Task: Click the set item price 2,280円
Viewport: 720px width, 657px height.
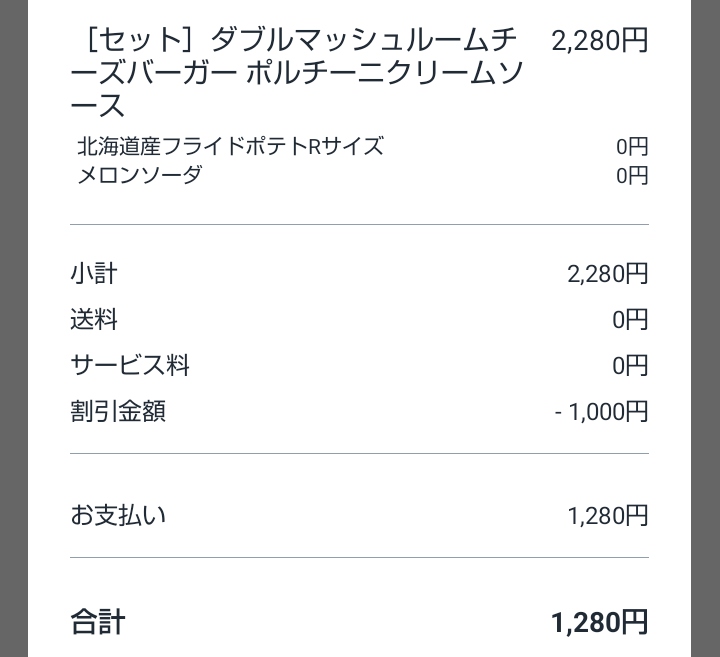Action: coord(599,41)
